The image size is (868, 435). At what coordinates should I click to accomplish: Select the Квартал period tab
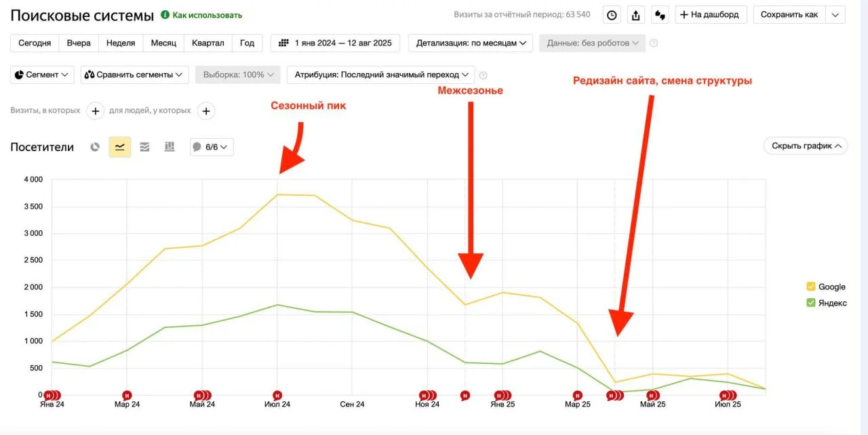point(208,43)
